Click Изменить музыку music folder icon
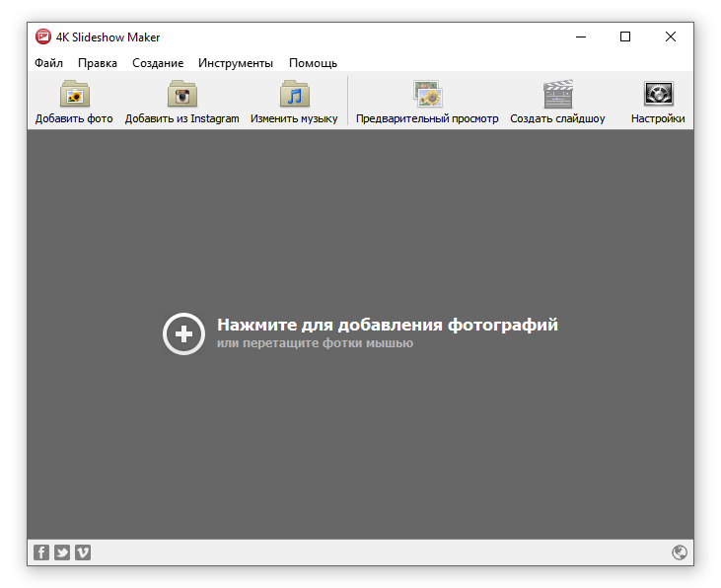 294,94
